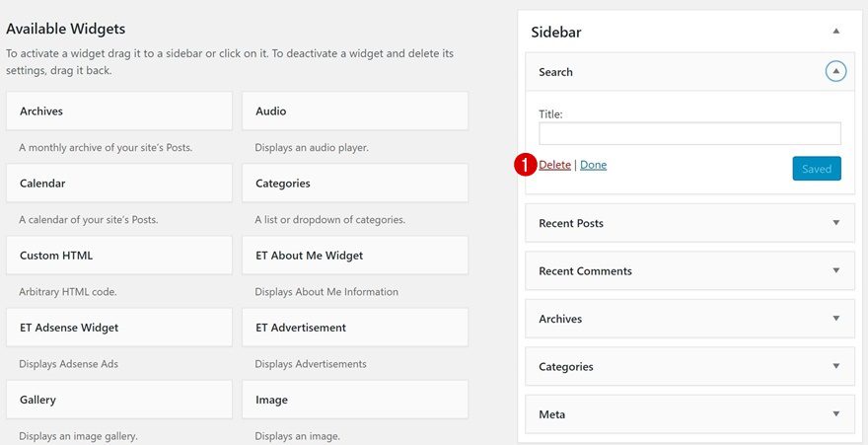This screenshot has height=445, width=868.
Task: Add the Custom HTML widget
Action: point(118,256)
